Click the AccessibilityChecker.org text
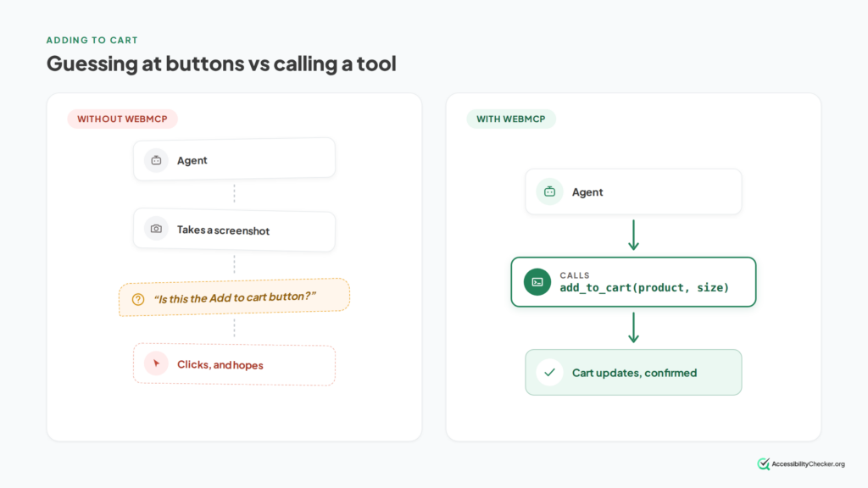This screenshot has height=488, width=868. tap(808, 464)
